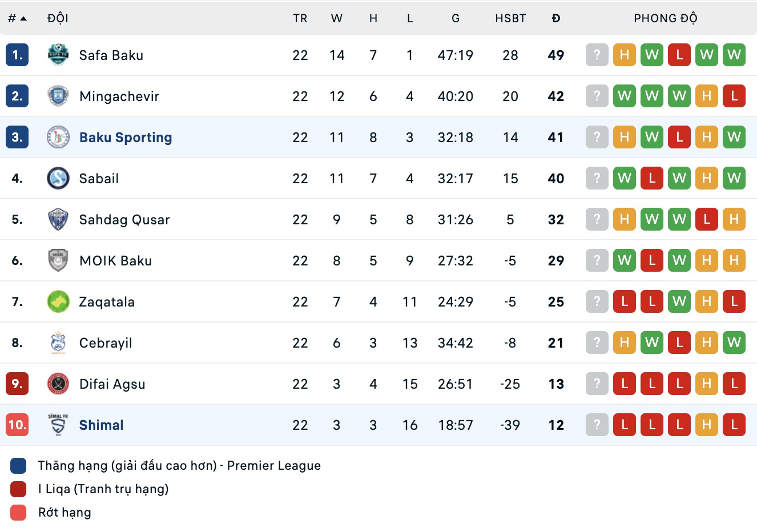The height and width of the screenshot is (532, 757).
Task: Sort by the HSBT goal difference header
Action: tap(510, 18)
